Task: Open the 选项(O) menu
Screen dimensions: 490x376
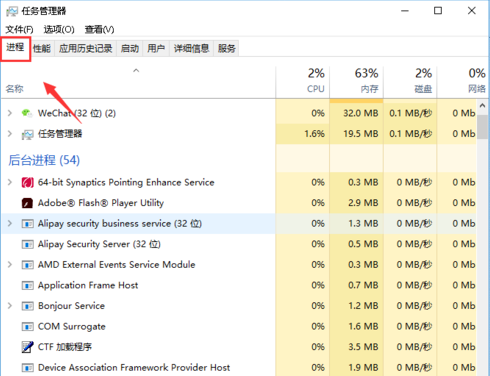Action: coord(59,29)
